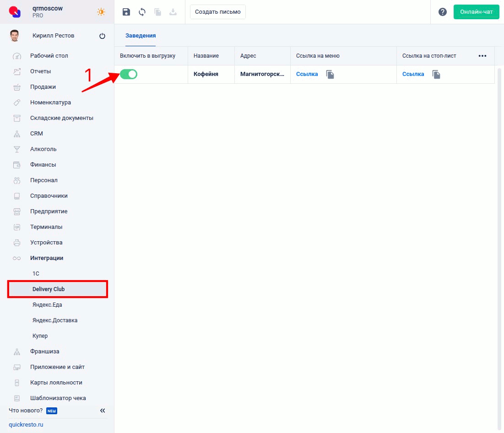Expand the Продажи menu
This screenshot has width=504, height=433.
click(43, 87)
